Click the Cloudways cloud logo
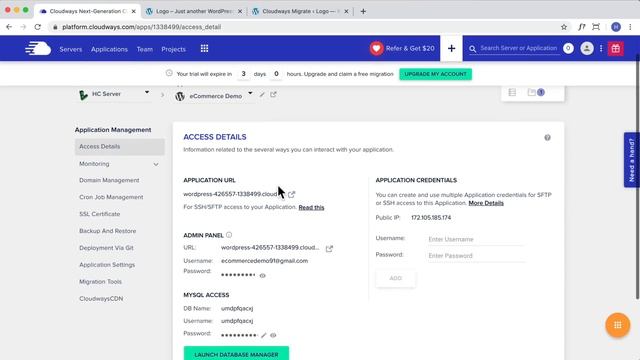 tap(38, 49)
